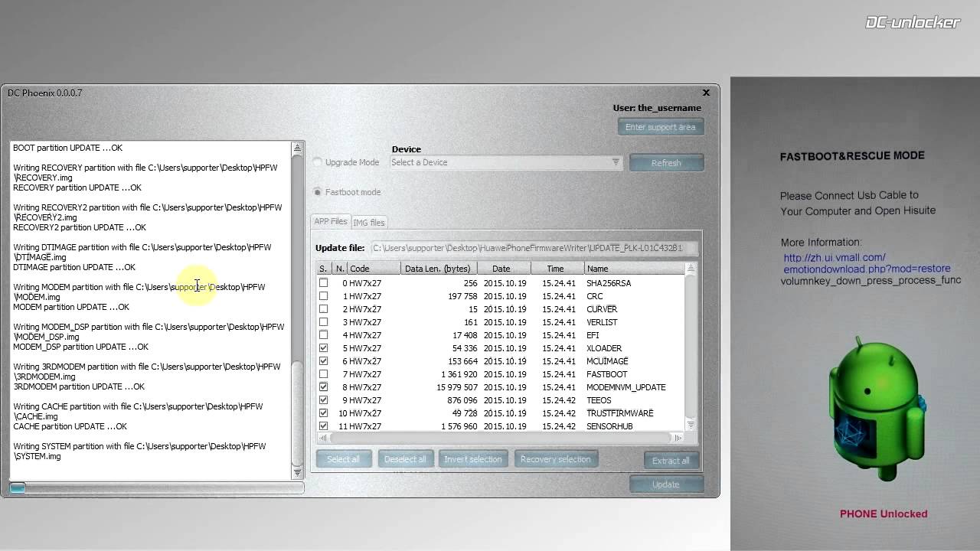This screenshot has width=980, height=551.
Task: Click the 'MODEM partition UPDATE ...OK' log line
Action: tap(71, 307)
